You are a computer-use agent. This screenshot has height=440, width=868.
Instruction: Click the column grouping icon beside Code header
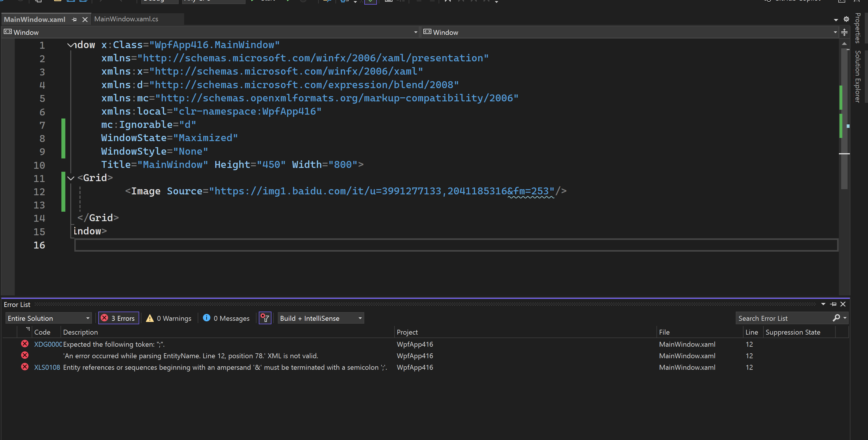[x=28, y=329]
